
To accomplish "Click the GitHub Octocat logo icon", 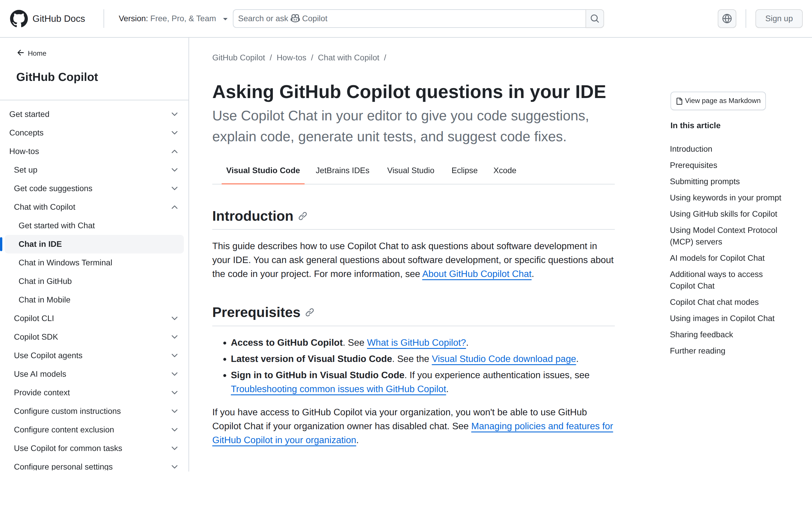I will [19, 19].
